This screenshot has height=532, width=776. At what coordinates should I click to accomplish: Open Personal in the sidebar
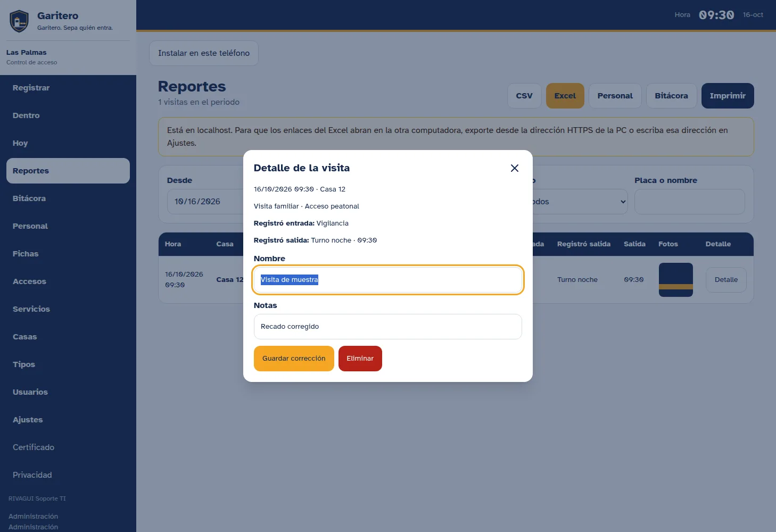(68, 226)
